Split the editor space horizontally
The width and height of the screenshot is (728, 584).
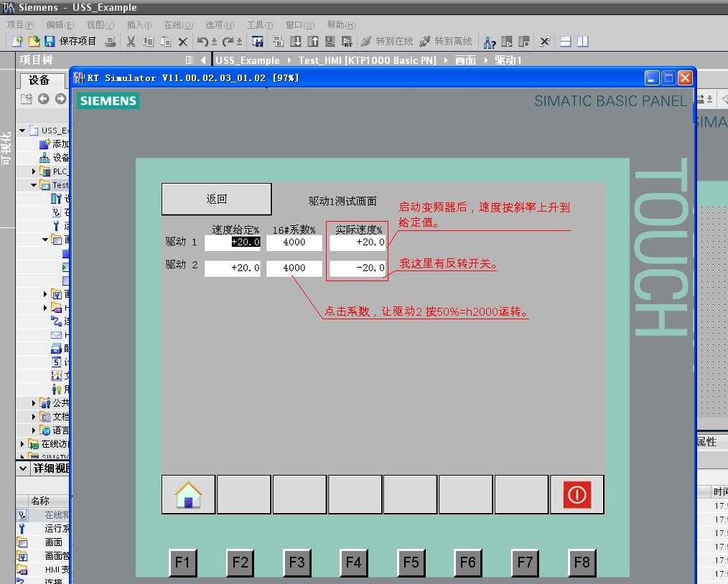coord(565,42)
